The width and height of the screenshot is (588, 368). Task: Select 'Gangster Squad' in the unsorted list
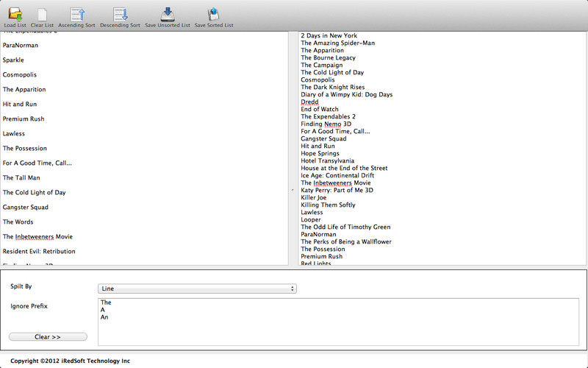point(26,207)
